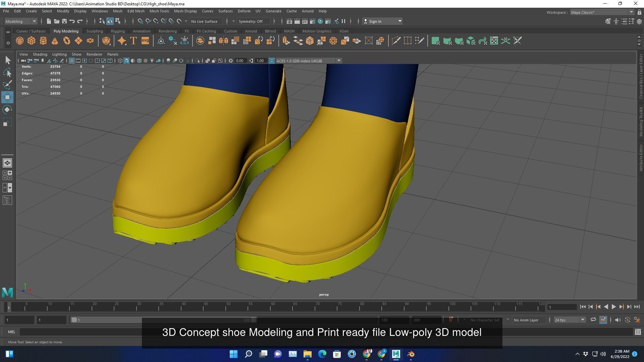Switch to the Sculpting shelf tab

point(95,31)
